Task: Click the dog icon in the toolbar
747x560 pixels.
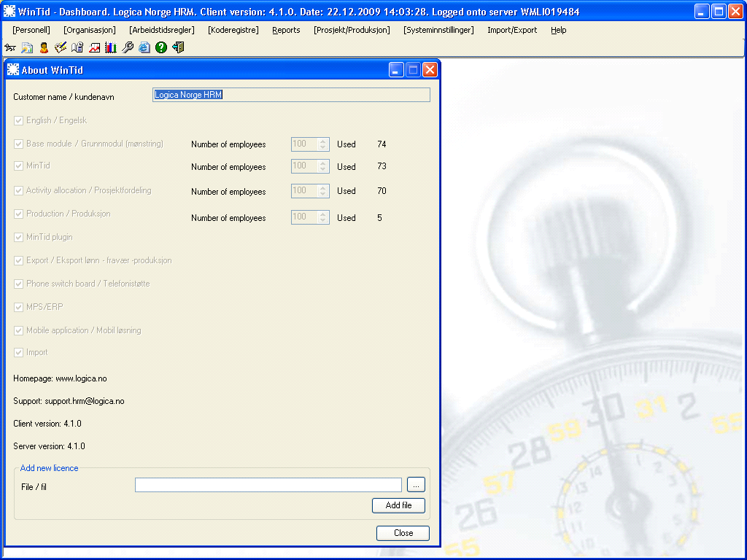Action: click(10, 47)
